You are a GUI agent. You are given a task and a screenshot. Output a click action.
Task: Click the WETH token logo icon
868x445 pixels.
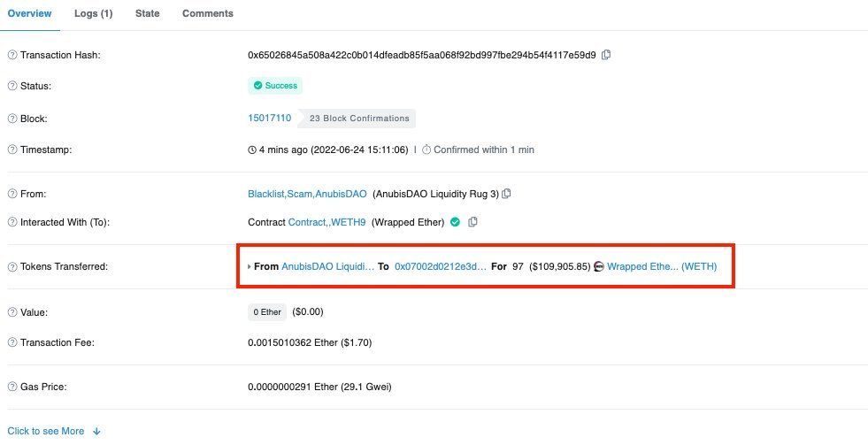coord(598,266)
